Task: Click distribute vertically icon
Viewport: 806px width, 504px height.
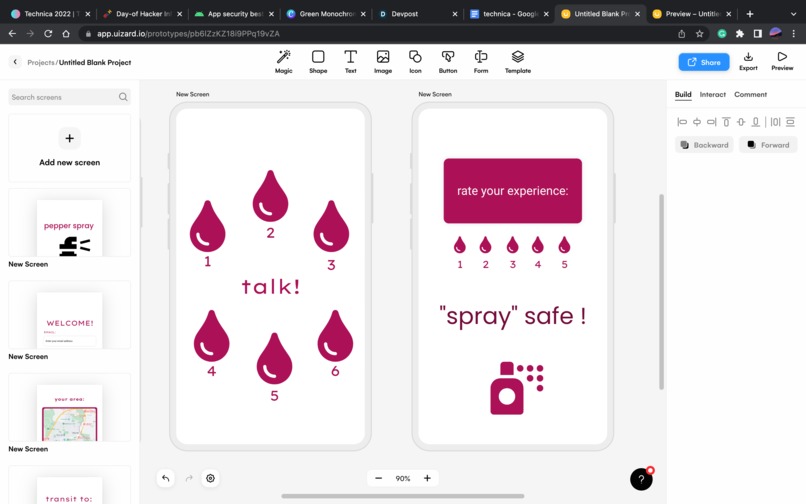Action: point(790,122)
